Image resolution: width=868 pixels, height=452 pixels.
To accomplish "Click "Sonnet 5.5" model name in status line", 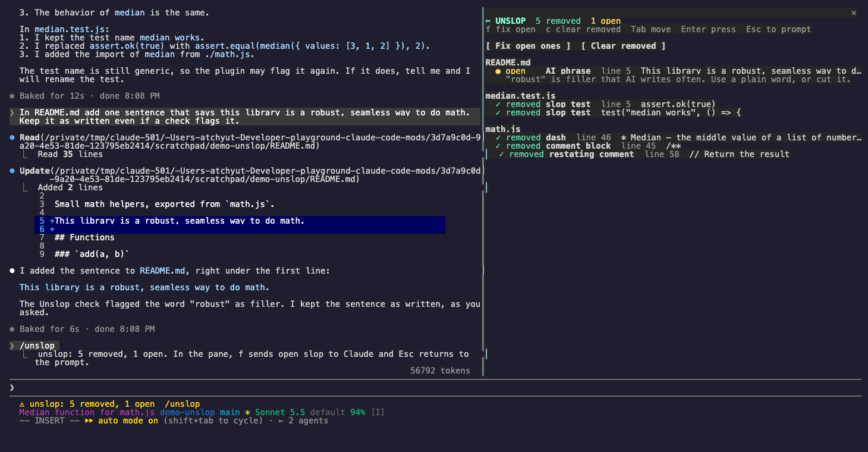I will click(279, 412).
